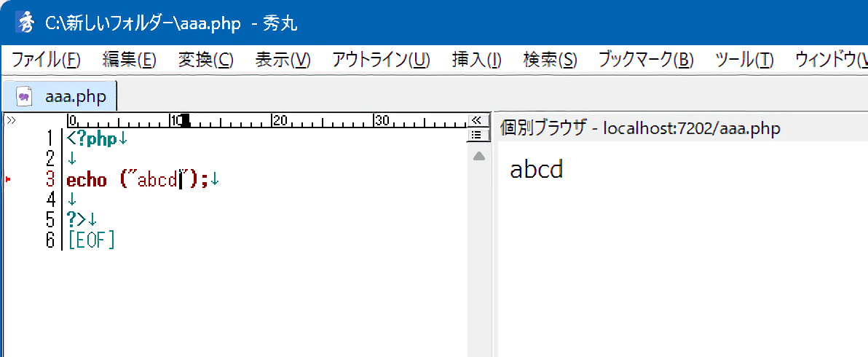Image resolution: width=868 pixels, height=357 pixels.
Task: Click the abcd text in browser preview
Action: click(537, 169)
